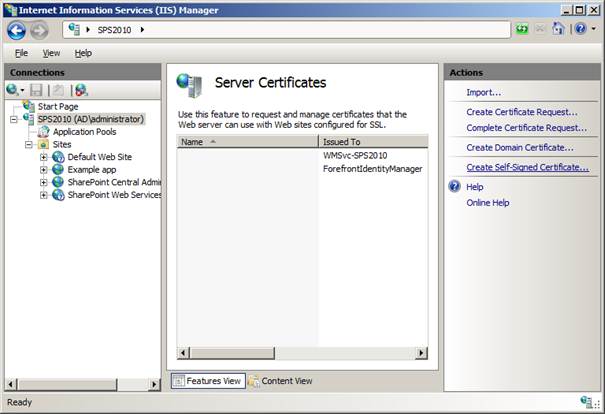Select the ForefrontIdentityManager certificate row
The image size is (605, 414).
tap(302, 169)
